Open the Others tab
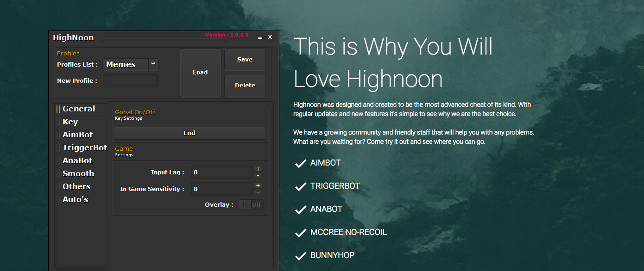The image size is (644, 271). coord(82,186)
